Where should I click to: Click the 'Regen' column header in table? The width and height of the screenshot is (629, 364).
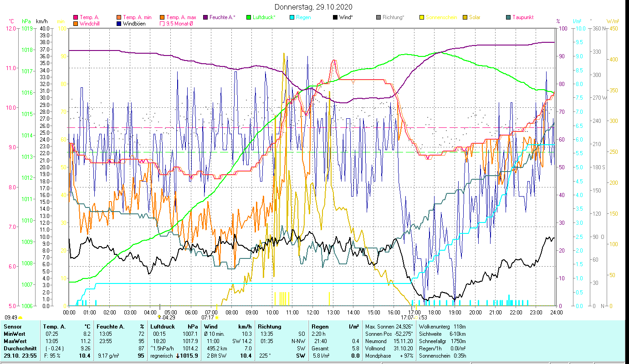pyautogui.click(x=320, y=327)
